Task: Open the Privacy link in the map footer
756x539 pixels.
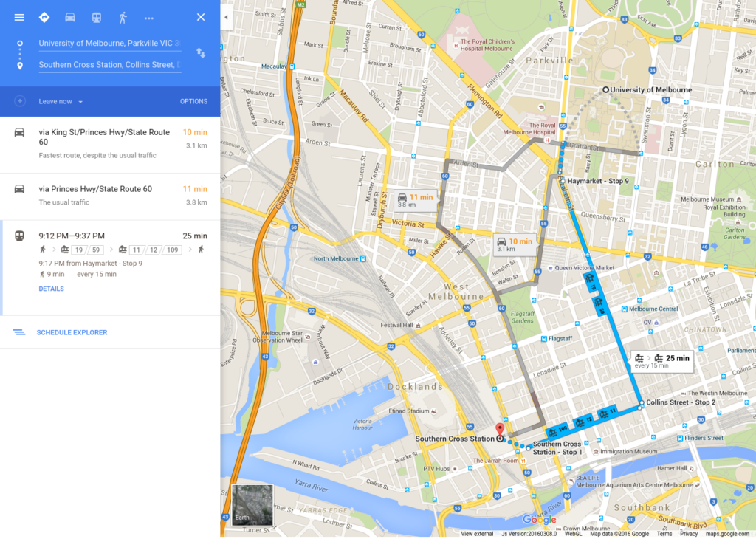Action: tap(689, 534)
